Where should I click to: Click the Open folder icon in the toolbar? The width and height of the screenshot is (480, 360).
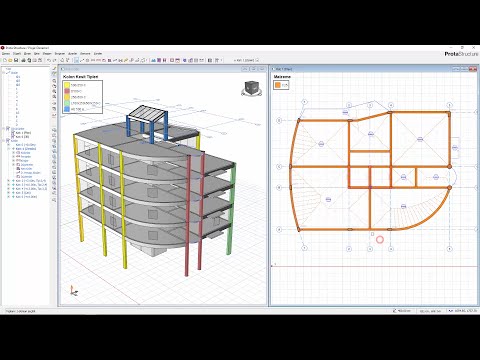(10, 60)
